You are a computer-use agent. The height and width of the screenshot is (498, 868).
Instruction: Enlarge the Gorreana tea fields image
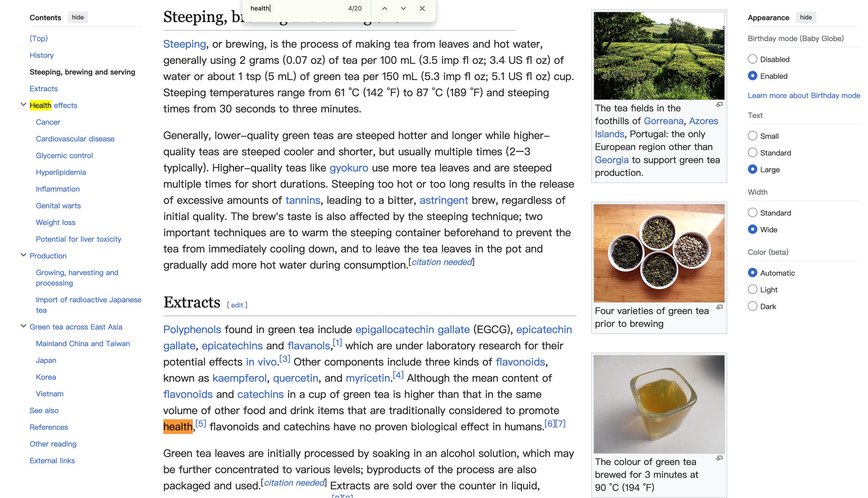click(x=719, y=104)
